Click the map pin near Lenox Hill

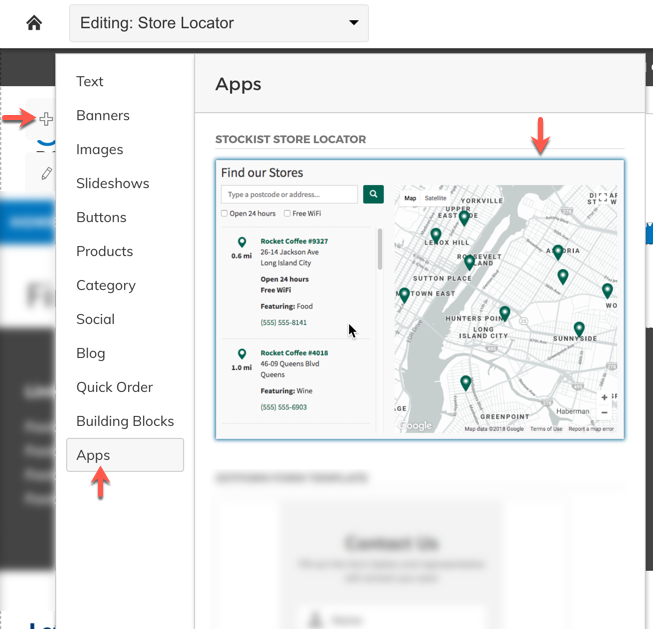[x=436, y=236]
